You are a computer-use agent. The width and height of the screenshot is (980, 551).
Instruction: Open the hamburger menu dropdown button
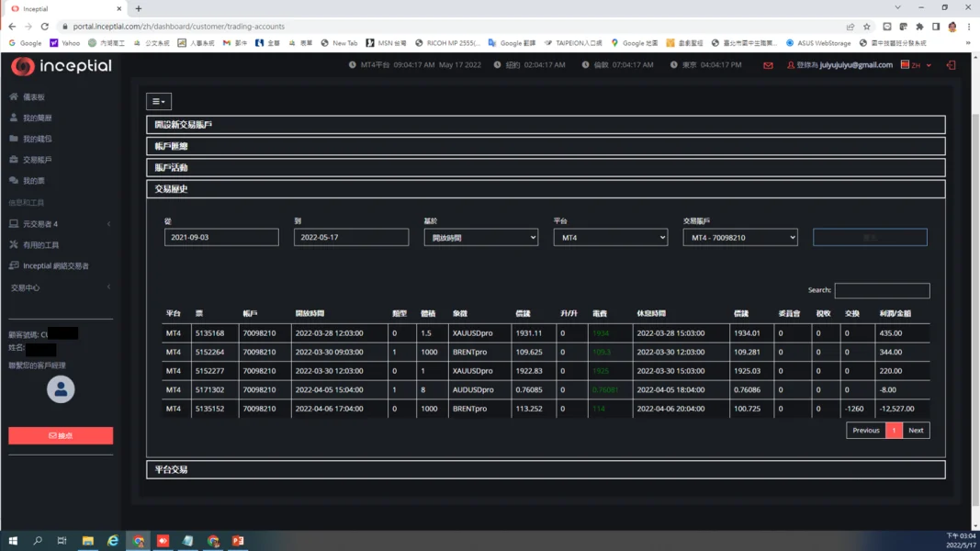click(x=158, y=101)
